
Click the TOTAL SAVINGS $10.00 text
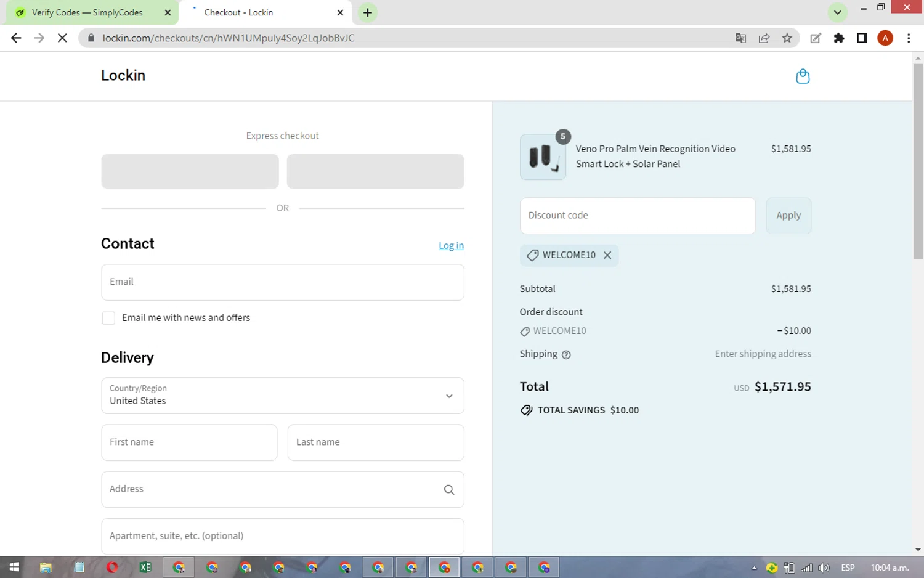(x=588, y=410)
